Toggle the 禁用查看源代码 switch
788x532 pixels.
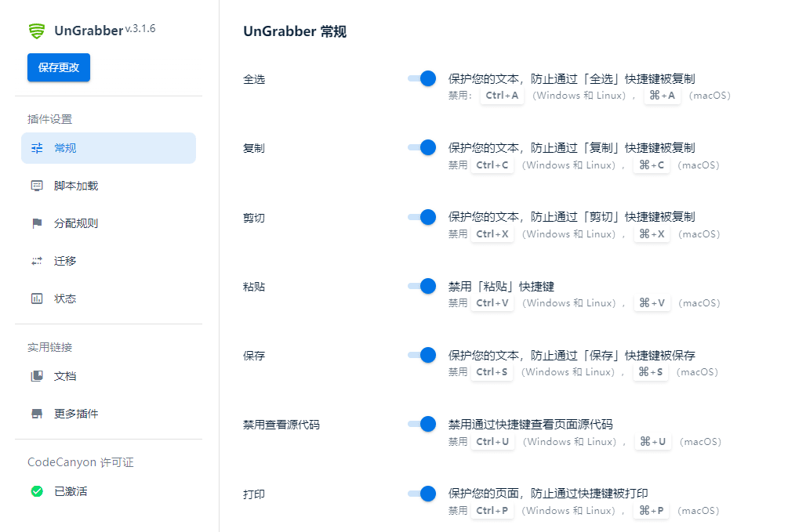(x=422, y=424)
